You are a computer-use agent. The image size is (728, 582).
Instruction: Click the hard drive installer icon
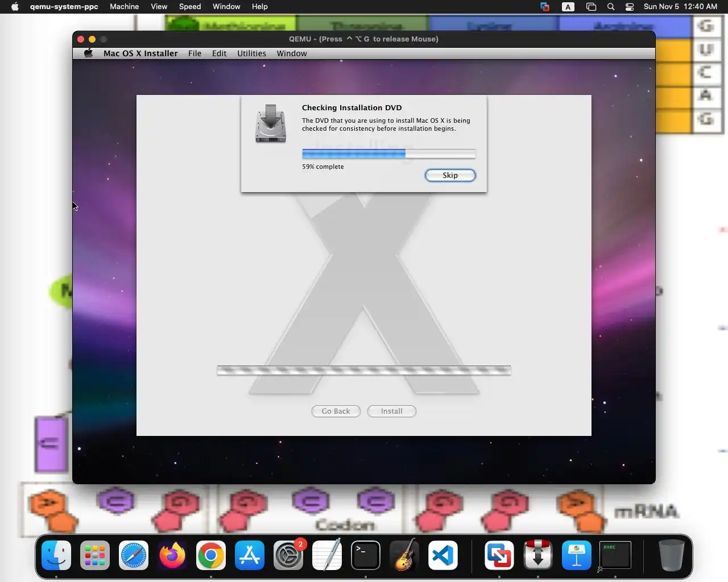coord(271,123)
